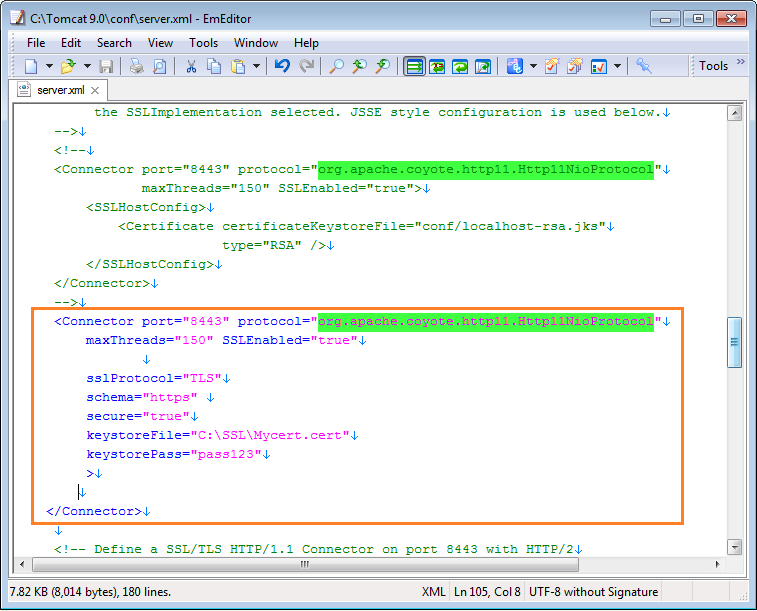Click the 'Define a SSL/TLS HTTP/1.1 Connector' comment line
Screen dimensions: 757x611
pos(314,549)
